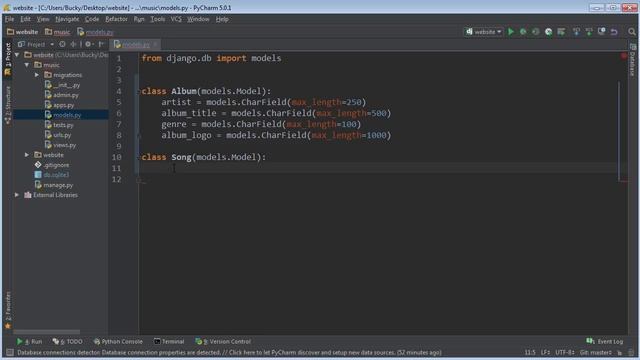Open the Event Log

tap(605, 342)
